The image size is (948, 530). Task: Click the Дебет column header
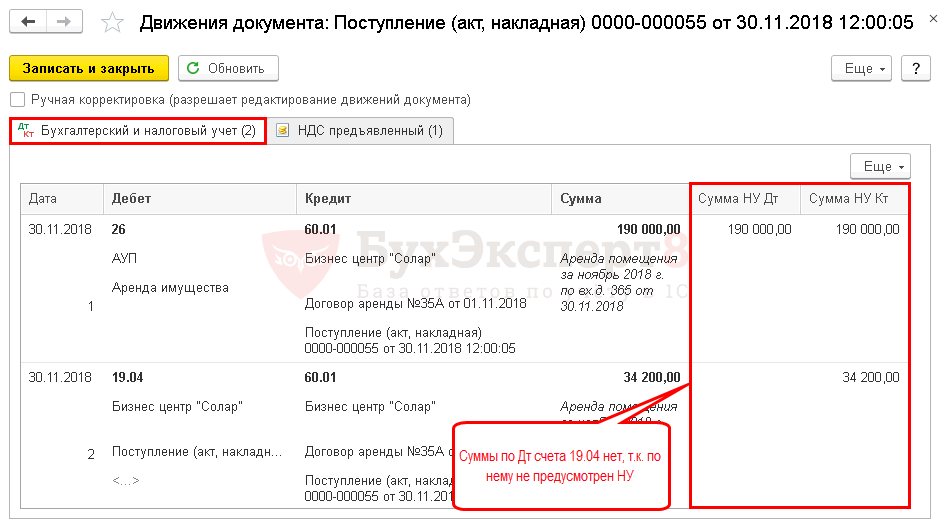132,199
